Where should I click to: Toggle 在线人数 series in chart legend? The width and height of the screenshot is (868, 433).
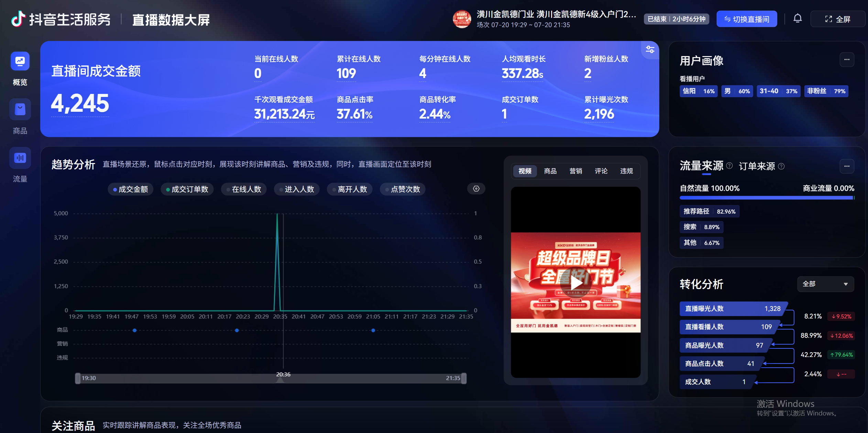(244, 189)
